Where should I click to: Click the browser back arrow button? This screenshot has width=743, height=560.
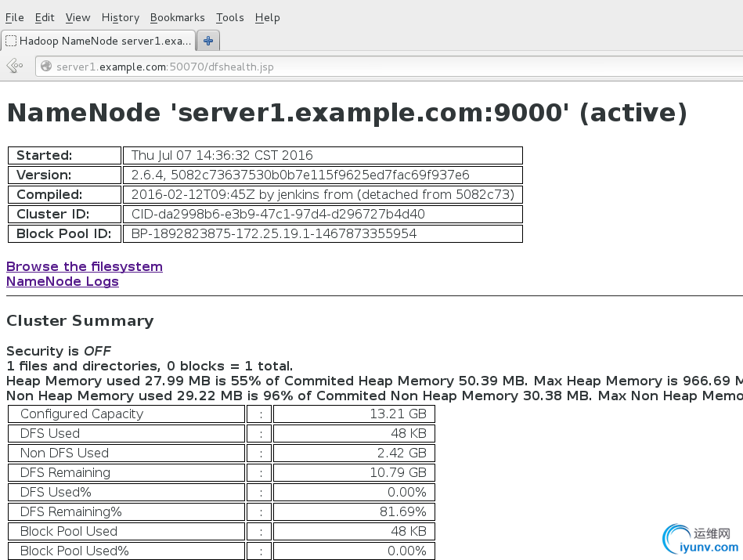(15, 66)
